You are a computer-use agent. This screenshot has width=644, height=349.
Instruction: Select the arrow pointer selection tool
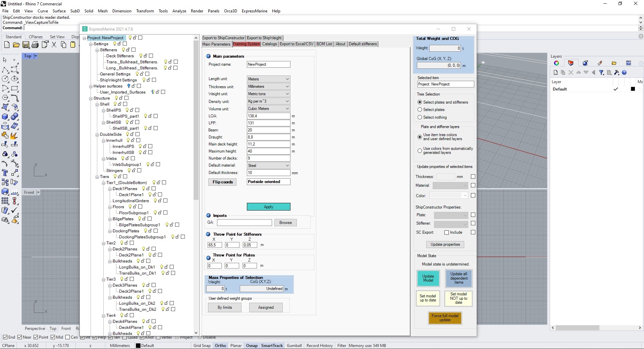coord(5,60)
